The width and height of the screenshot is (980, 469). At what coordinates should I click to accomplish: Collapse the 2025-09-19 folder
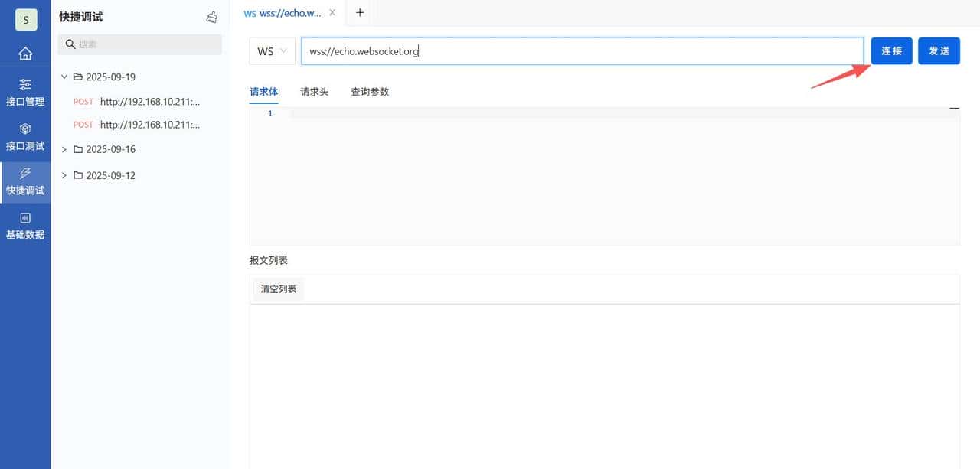pos(64,77)
